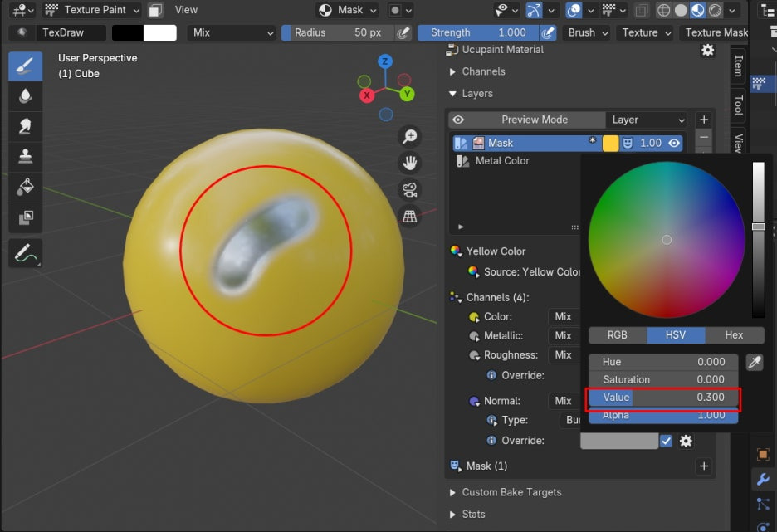Open the viewport shading options dropdown
The height and width of the screenshot is (532, 777).
[732, 10]
